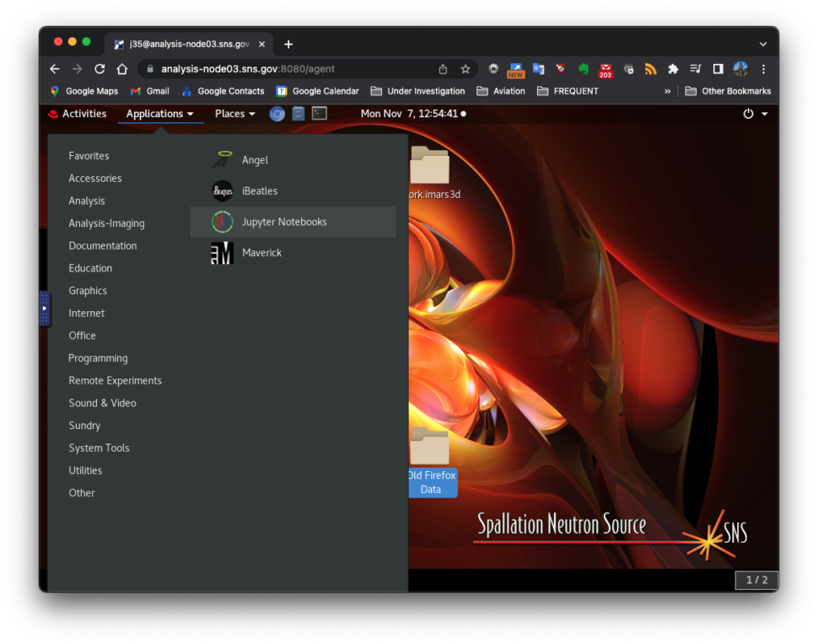
Task: Open the Google Calendar bookmark
Action: click(x=317, y=91)
